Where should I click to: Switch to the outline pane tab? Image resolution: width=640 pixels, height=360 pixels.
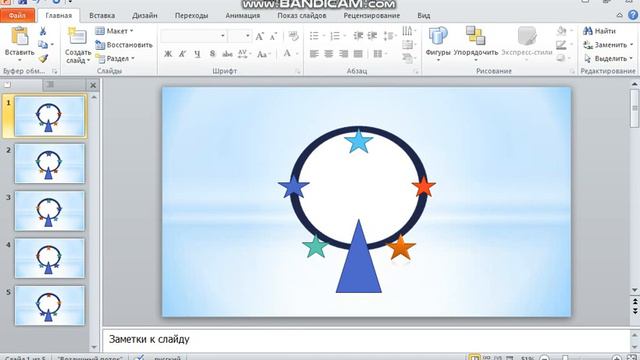tap(50, 84)
